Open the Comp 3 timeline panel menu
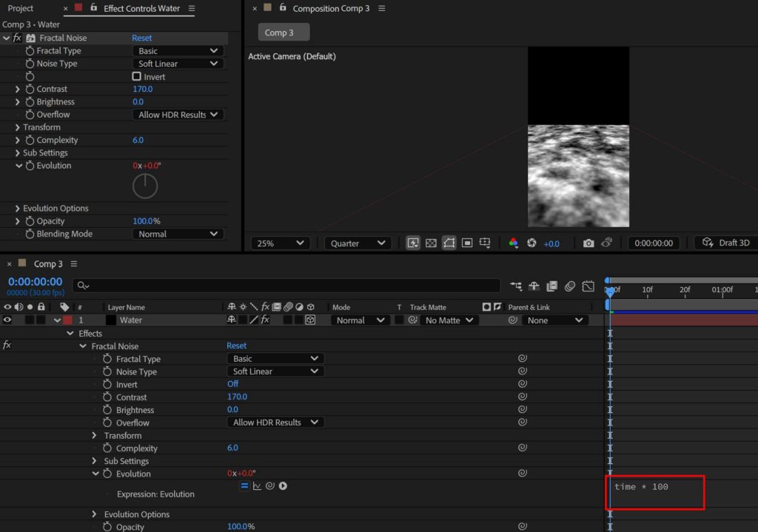This screenshot has width=758, height=532. [74, 264]
